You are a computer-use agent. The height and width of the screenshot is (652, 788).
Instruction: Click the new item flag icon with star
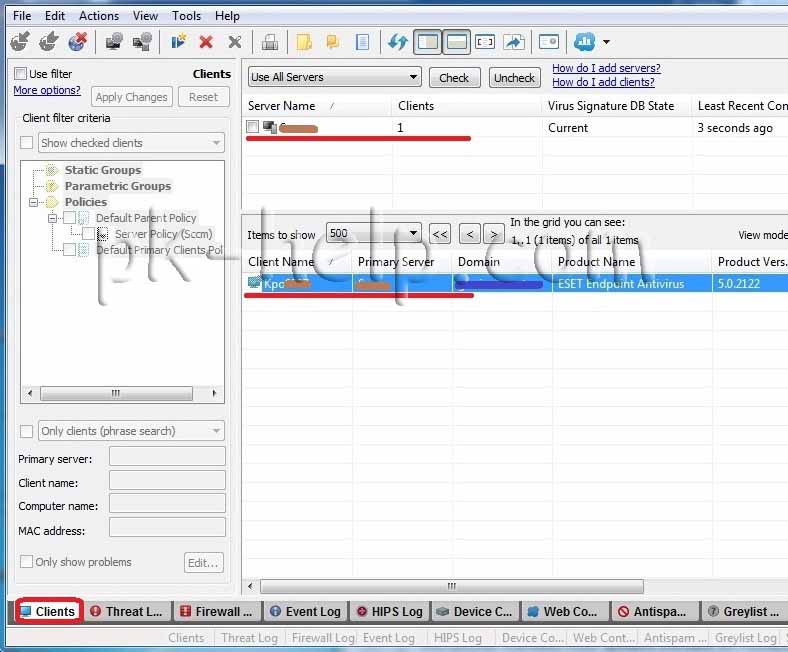click(x=178, y=42)
